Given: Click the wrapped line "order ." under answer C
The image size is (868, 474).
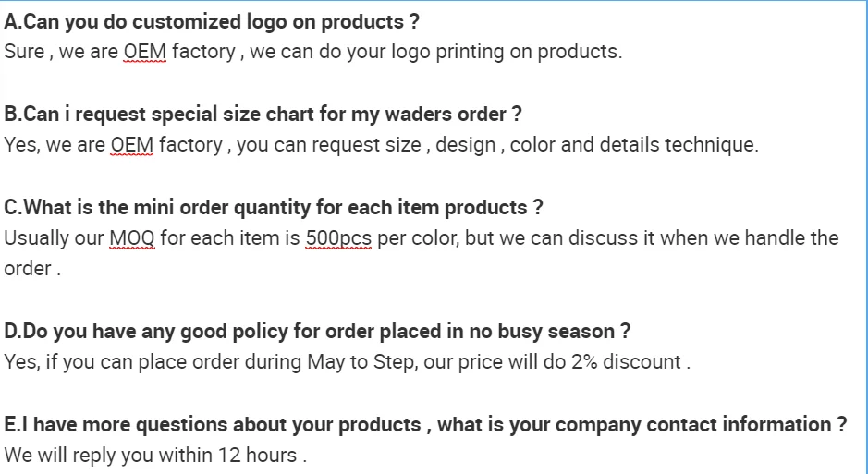Looking at the screenshot, I should point(32,269).
